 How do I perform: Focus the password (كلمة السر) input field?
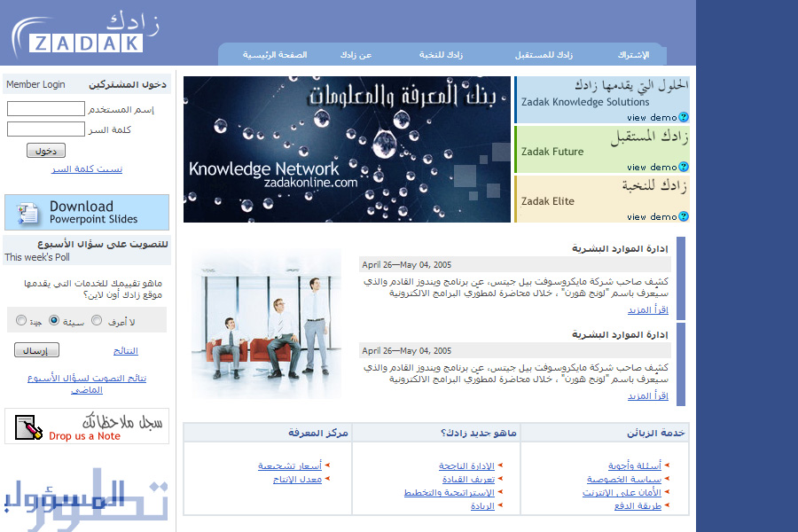pyautogui.click(x=46, y=129)
